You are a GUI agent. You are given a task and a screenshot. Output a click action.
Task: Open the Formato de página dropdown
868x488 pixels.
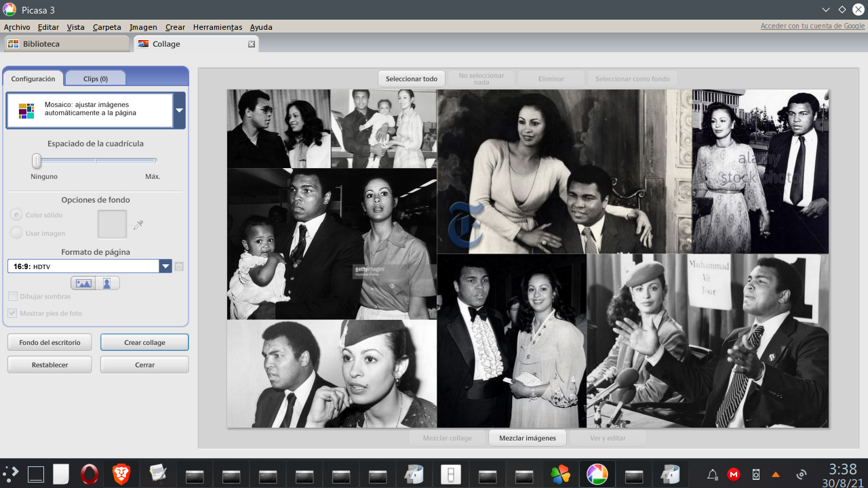(165, 266)
